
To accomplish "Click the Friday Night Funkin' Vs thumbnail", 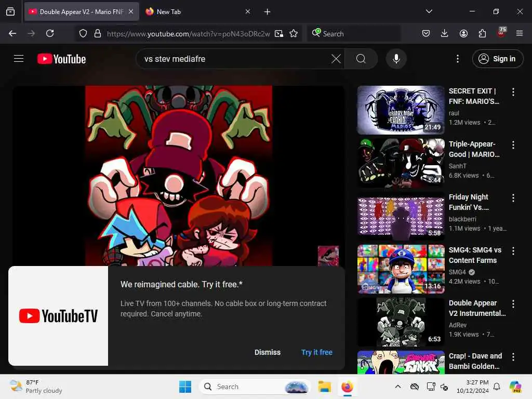I will pos(401,216).
